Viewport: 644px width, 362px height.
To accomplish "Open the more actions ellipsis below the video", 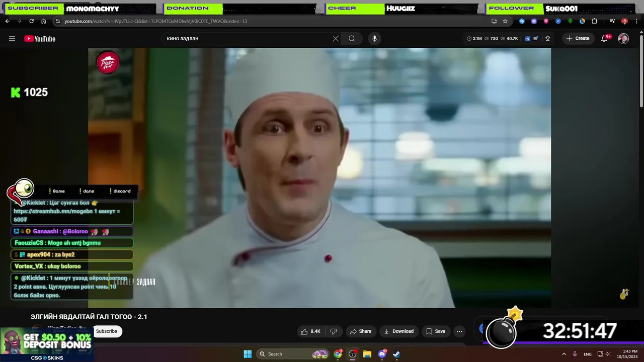I will coord(459,331).
